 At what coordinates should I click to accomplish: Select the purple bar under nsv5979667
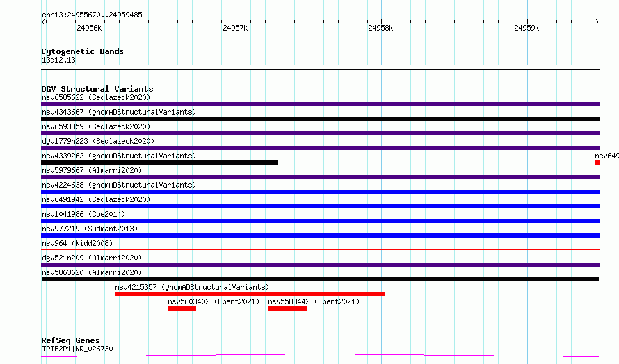click(x=320, y=177)
